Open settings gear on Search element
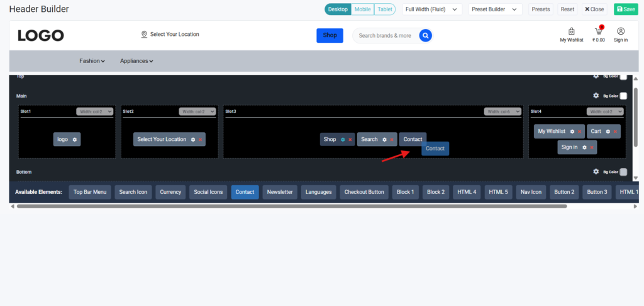 (x=384, y=140)
